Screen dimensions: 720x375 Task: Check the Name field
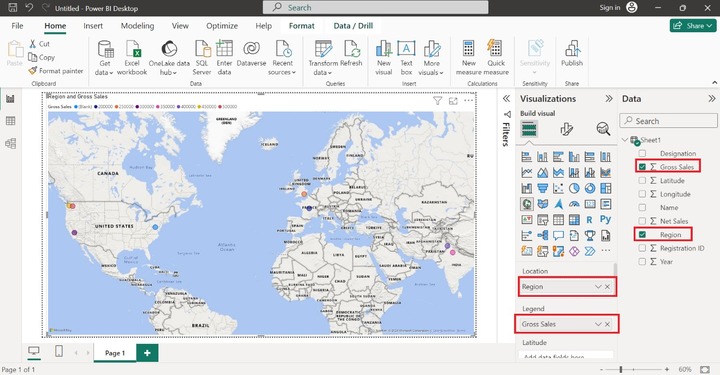(642, 207)
